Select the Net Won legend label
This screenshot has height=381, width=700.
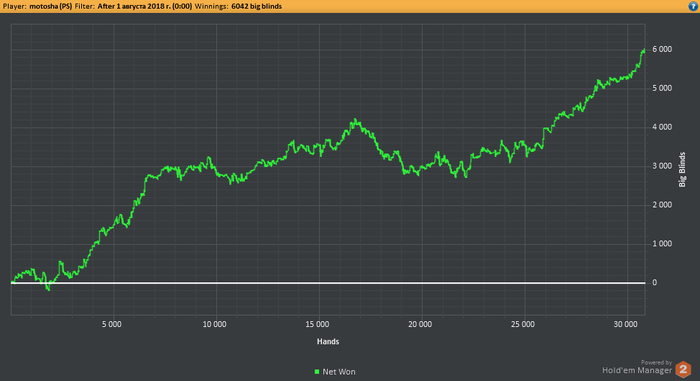339,372
